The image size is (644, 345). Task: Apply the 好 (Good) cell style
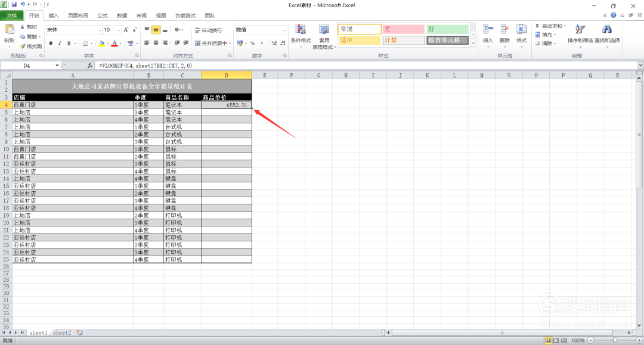coord(447,29)
